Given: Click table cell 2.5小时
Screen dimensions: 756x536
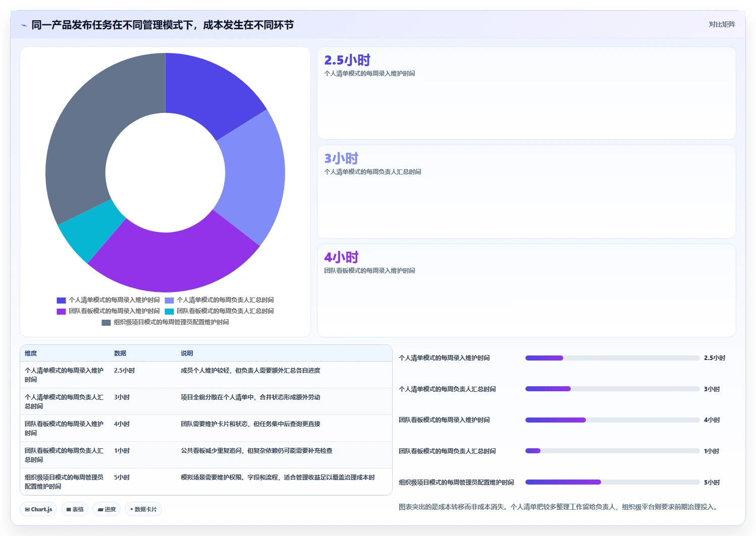Looking at the screenshot, I should (x=124, y=371).
